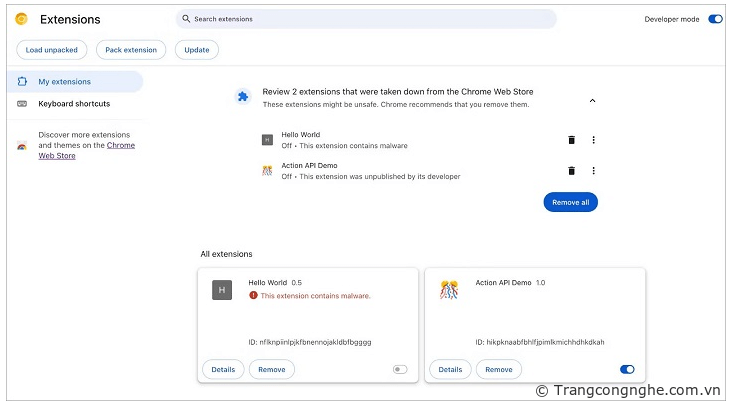The height and width of the screenshot is (408, 731).
Task: Open more options for Action API Demo review item
Action: pyautogui.click(x=593, y=171)
